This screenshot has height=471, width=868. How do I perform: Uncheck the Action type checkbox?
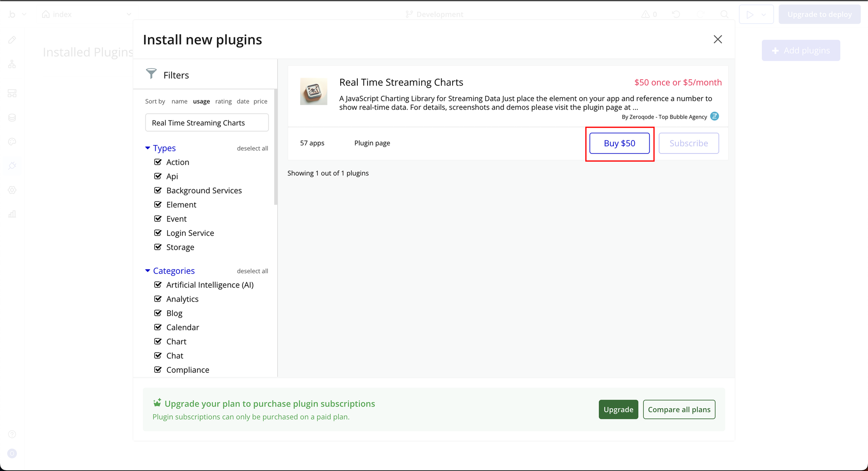[x=158, y=162]
